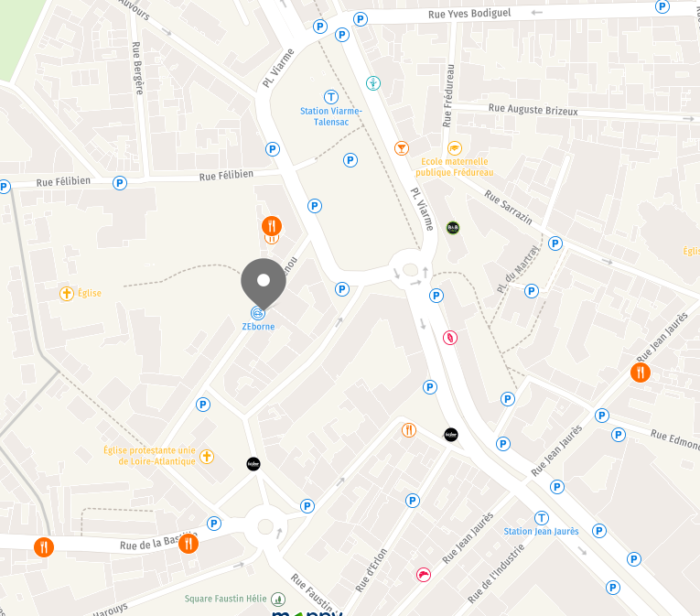Open the pink icon south of Station Jean Jaurès
This screenshot has height=616, width=700.
click(x=424, y=575)
